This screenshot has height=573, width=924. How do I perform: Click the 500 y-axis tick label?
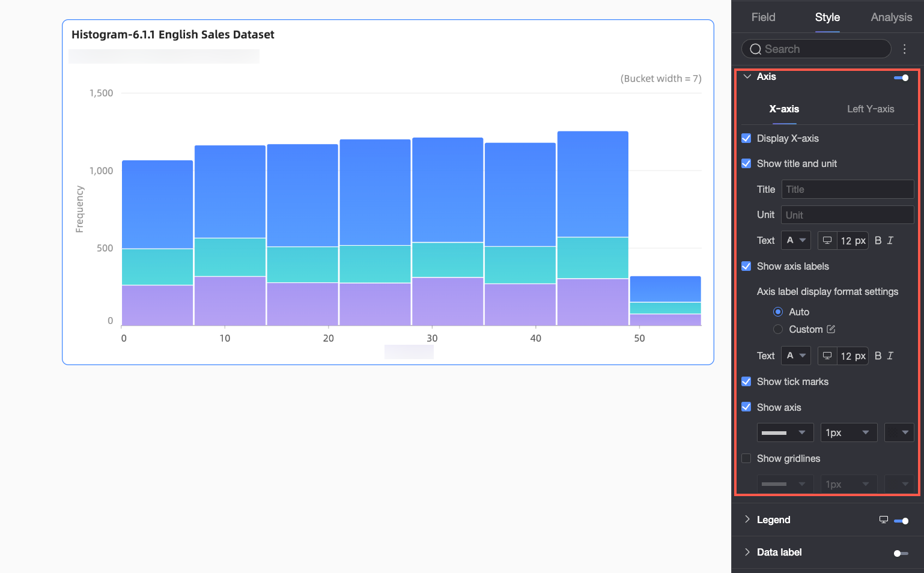pyautogui.click(x=105, y=248)
